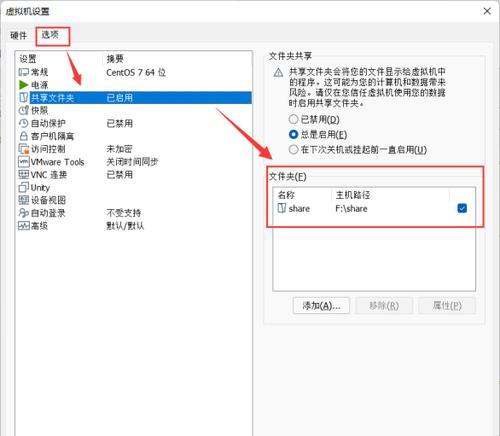Select the Disabled (已禁用) radio button
The height and width of the screenshot is (436, 500).
(x=293, y=119)
